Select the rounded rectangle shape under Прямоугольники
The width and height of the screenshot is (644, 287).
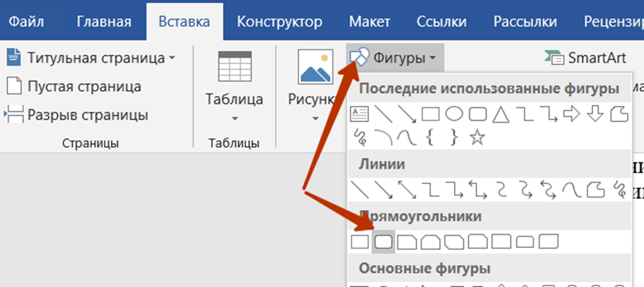[x=383, y=242]
